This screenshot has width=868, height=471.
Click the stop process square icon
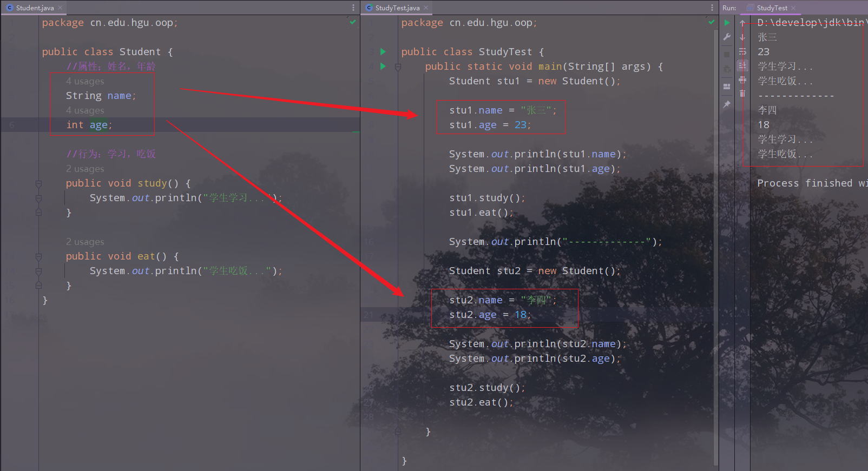point(727,54)
